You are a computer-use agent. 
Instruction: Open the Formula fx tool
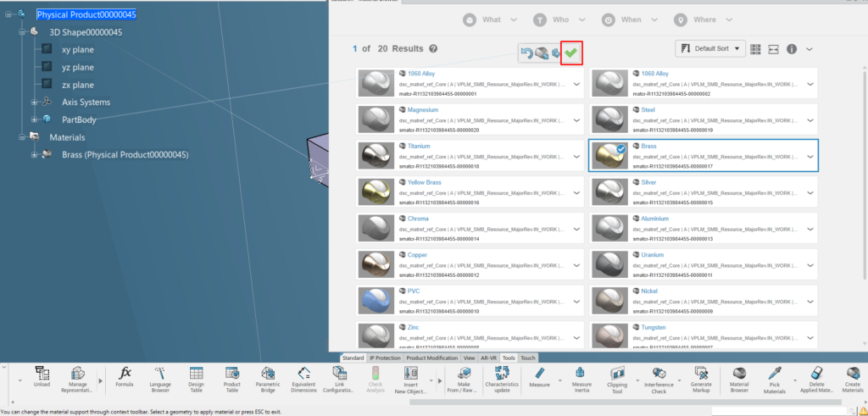125,376
